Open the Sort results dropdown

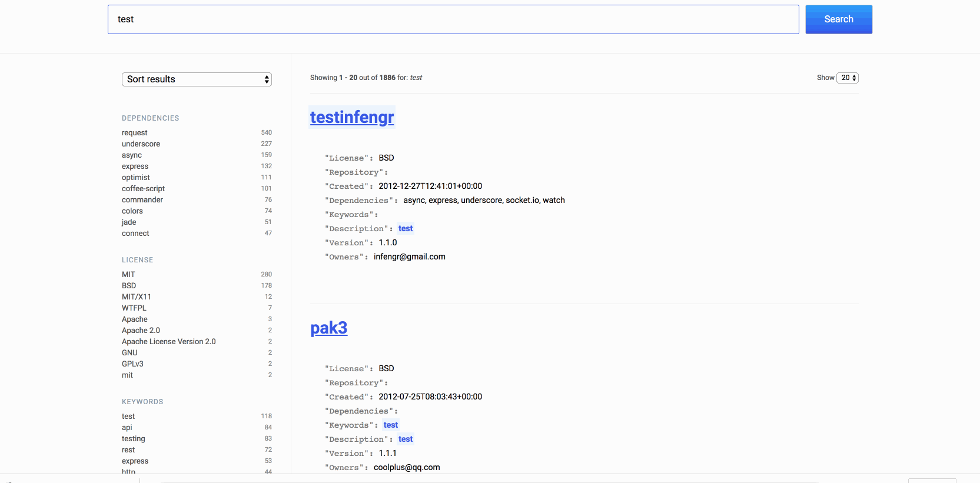[197, 79]
